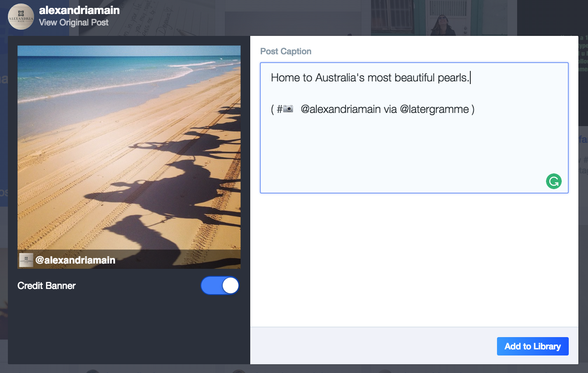Click the Post Caption label
588x373 pixels.
(286, 51)
